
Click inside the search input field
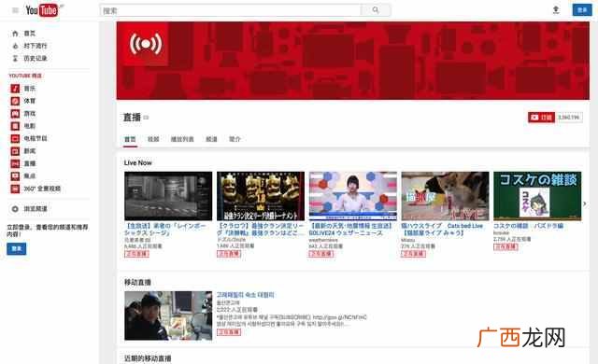click(x=231, y=10)
